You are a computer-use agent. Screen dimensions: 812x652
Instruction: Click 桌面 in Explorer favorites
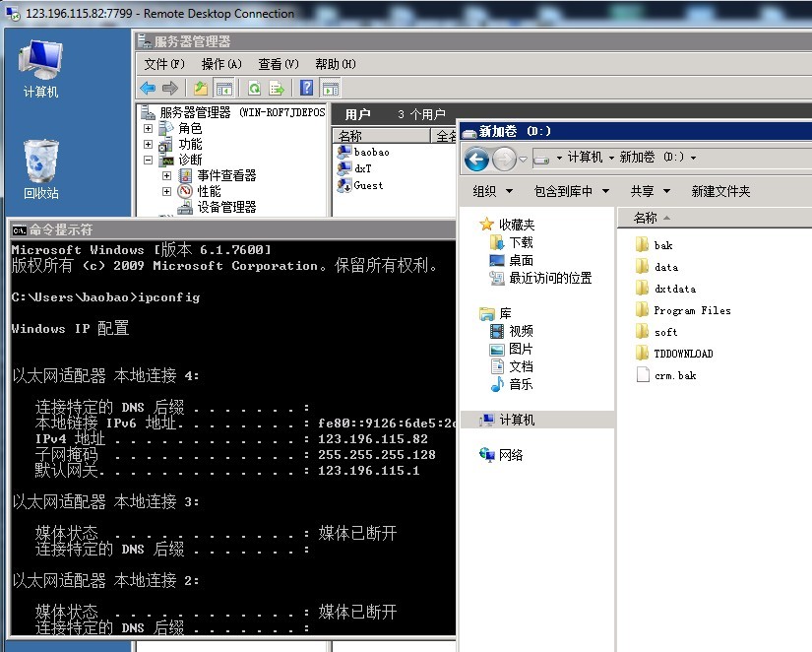coord(511,260)
